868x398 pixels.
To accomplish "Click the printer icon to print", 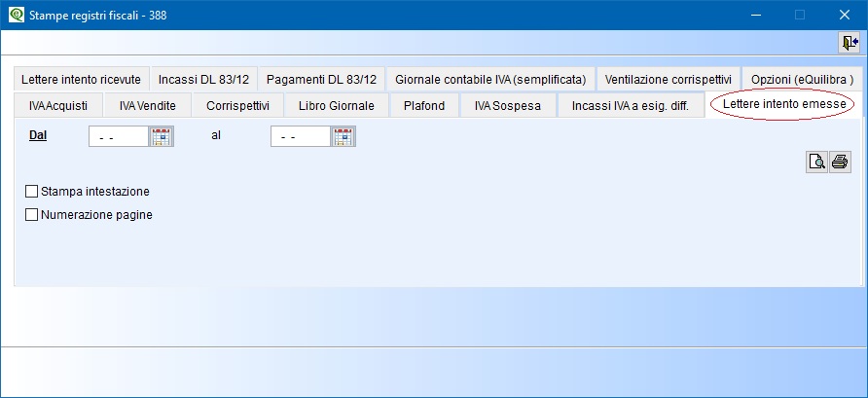I will click(x=840, y=163).
